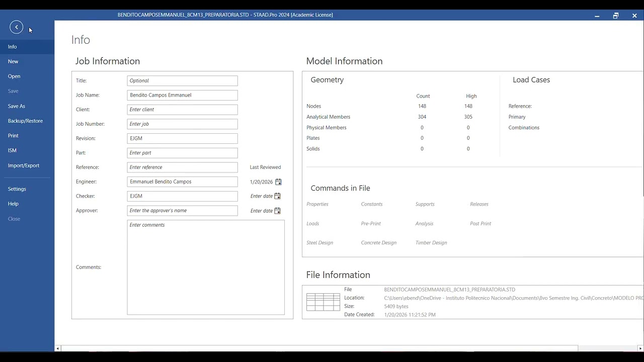Click the Loads command link

click(x=313, y=224)
